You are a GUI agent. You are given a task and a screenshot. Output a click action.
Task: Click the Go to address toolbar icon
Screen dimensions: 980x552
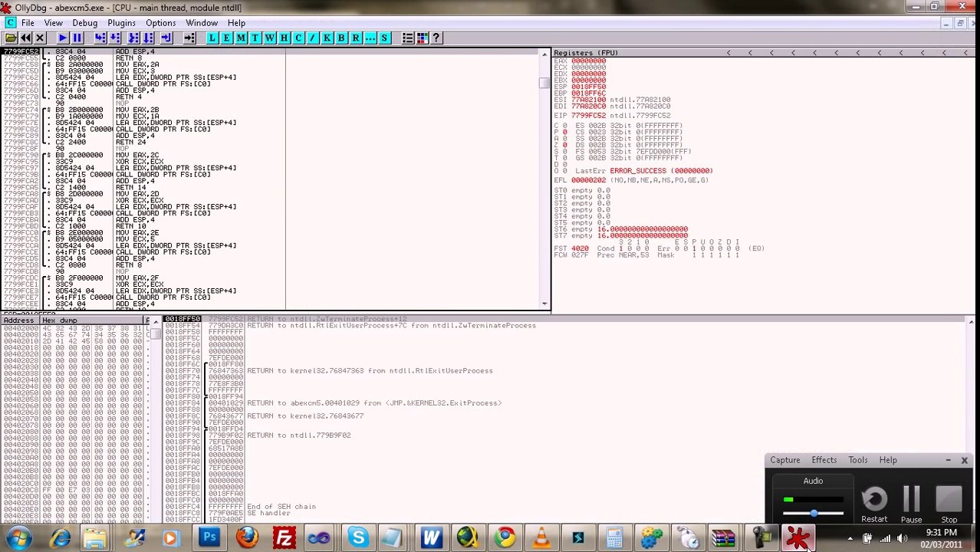[189, 38]
